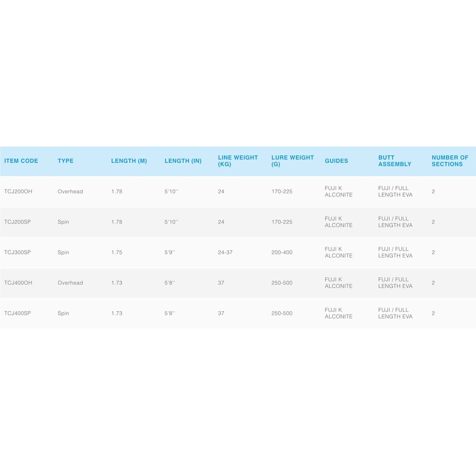The image size is (476, 476).
Task: Select the LENGTH (IN) column header
Action: pos(183,161)
